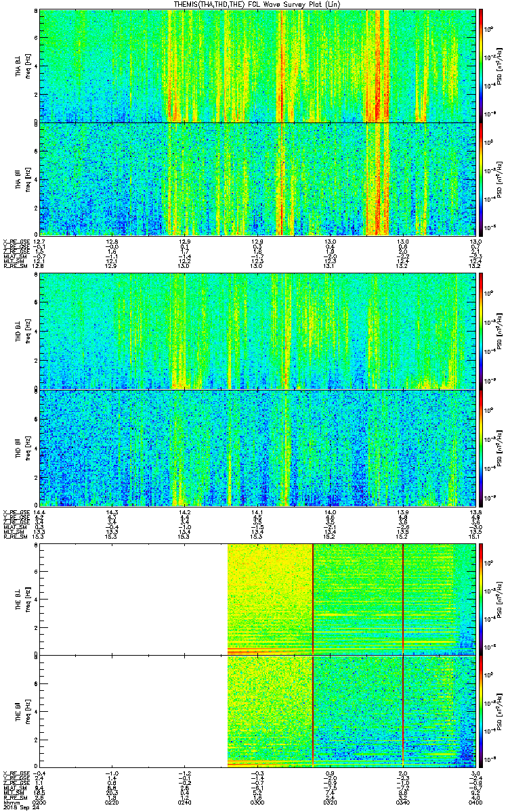Click the THA BII PSD color bar
The image size is (508, 812).
click(481, 179)
